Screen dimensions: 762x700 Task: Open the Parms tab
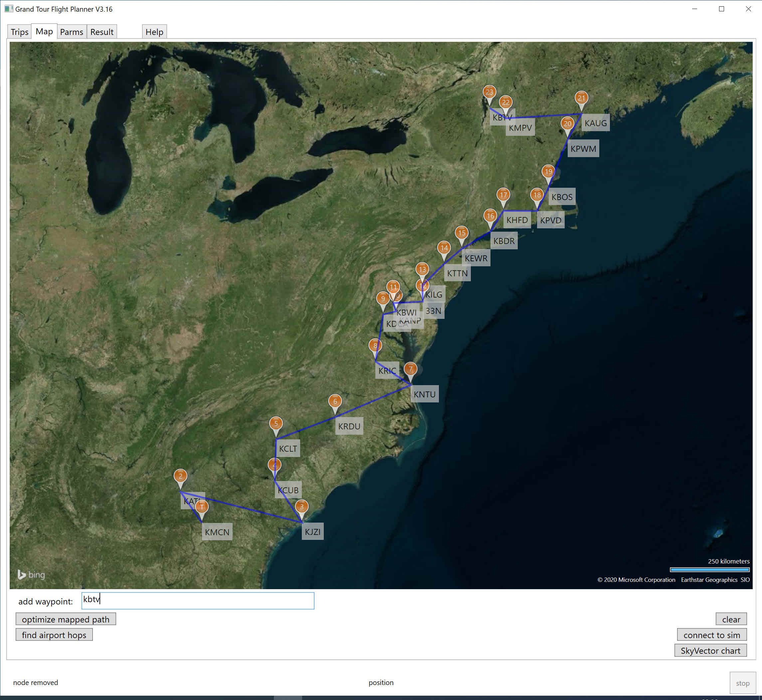(x=71, y=32)
